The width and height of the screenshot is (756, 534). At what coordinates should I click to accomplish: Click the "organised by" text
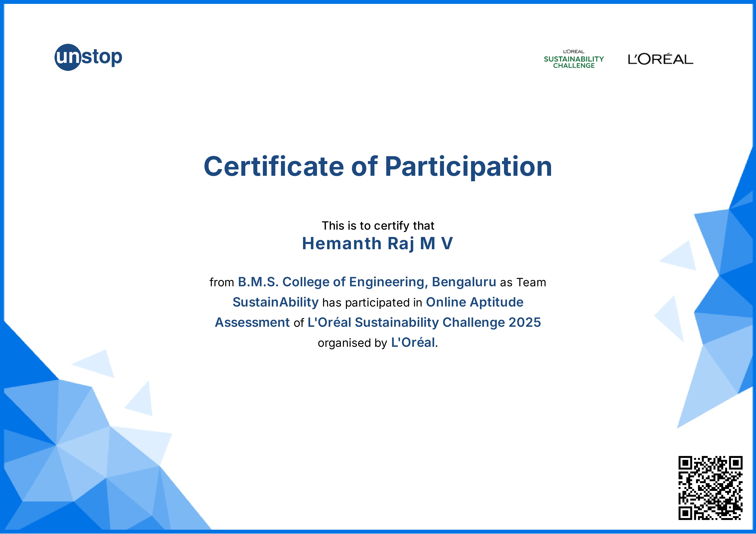point(352,343)
